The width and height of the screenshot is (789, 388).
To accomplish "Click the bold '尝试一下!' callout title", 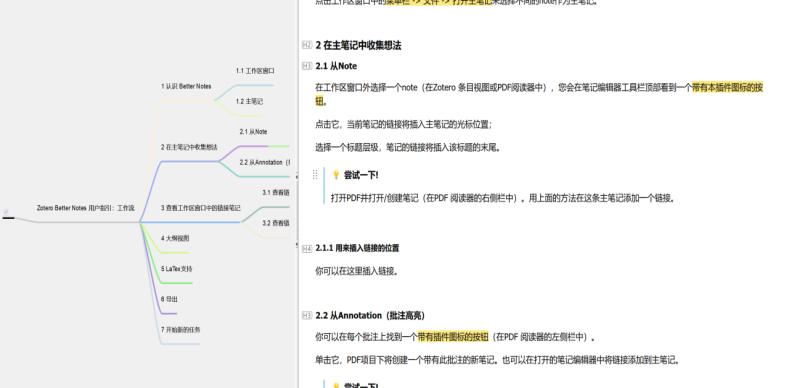I will coord(361,175).
